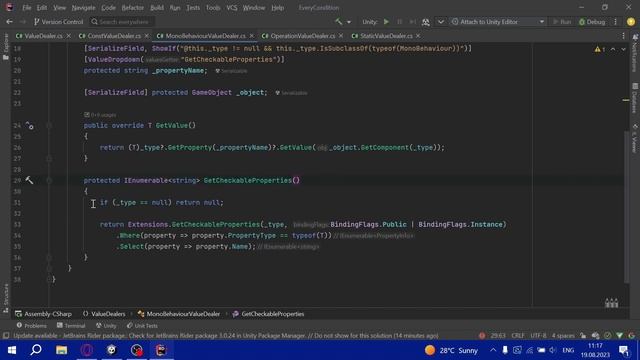Screen dimensions: 640x360
Task: Open the File menu
Action: [27, 8]
